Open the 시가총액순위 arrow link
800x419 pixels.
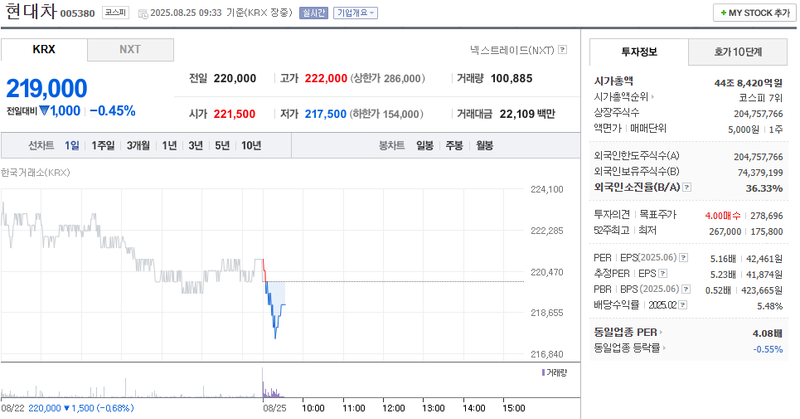coord(653,96)
